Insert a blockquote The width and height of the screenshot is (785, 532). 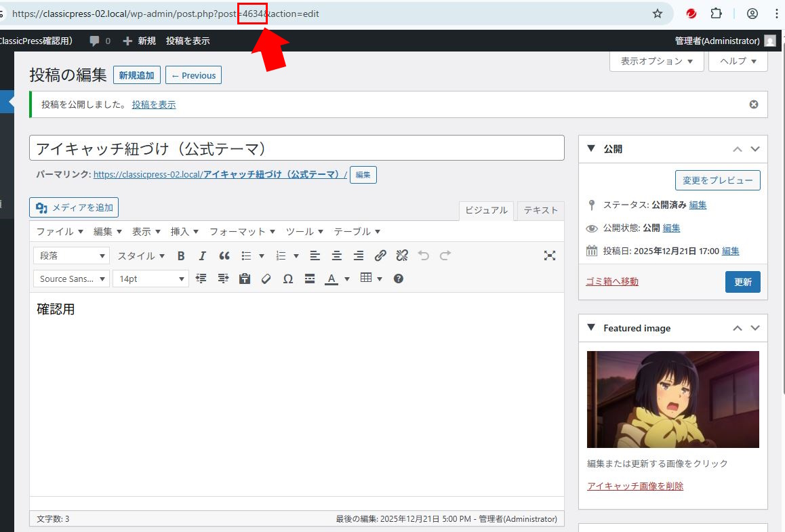pos(224,255)
